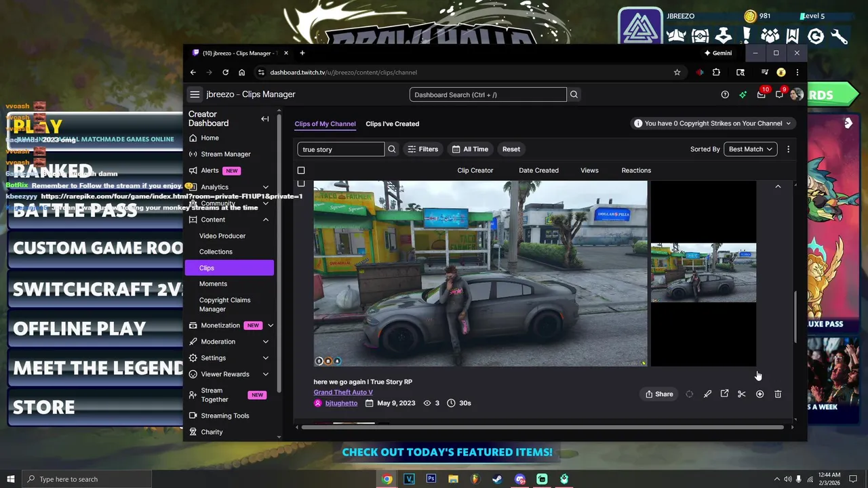
Task: Expand the Analytics section in sidebar
Action: coord(265,187)
